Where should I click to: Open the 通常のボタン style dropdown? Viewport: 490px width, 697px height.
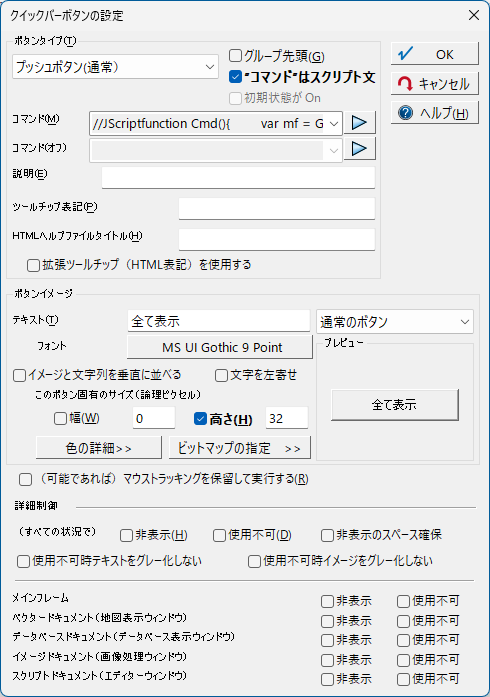point(395,322)
